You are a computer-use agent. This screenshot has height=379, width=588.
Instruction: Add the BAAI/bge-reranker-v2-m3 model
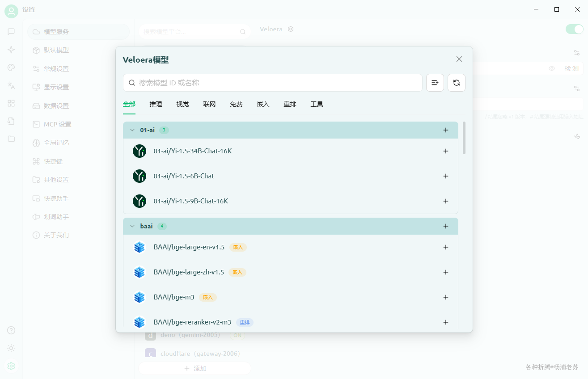pos(445,322)
